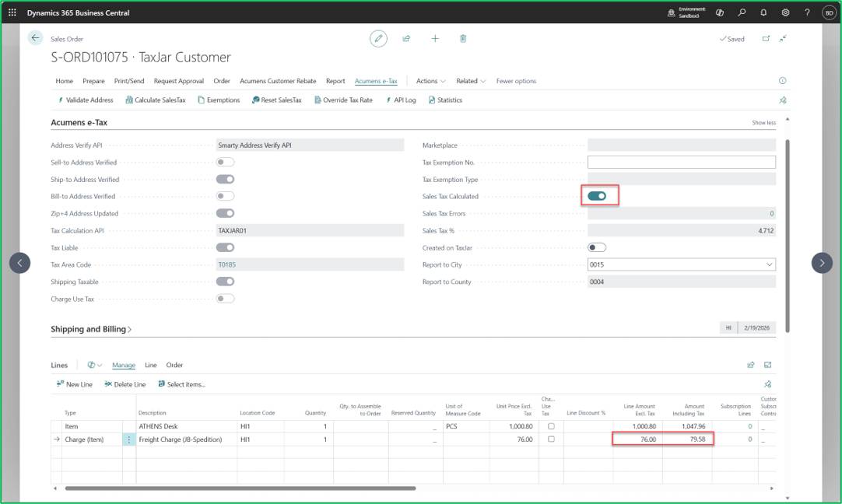842x504 pixels.
Task: Expand the Related menu
Action: point(471,81)
